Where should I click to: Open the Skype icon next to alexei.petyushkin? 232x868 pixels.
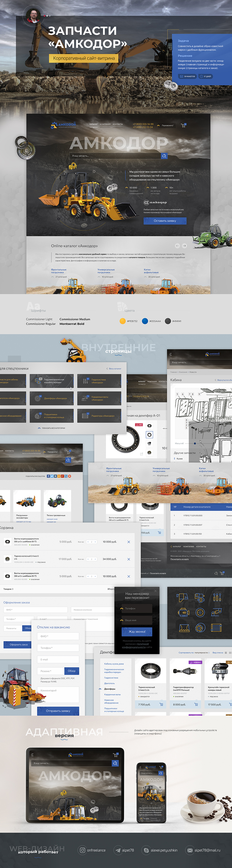click(146, 850)
